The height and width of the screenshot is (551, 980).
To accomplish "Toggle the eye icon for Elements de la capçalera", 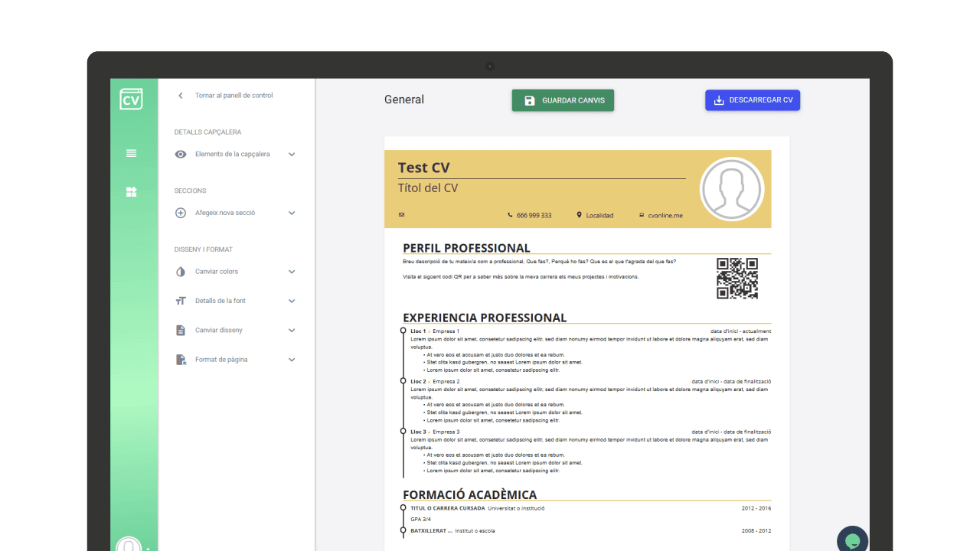I will pos(181,155).
